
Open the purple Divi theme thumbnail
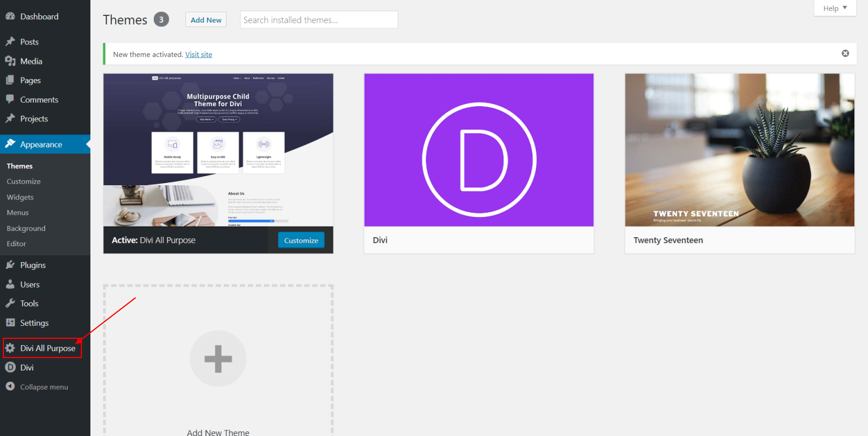(479, 150)
